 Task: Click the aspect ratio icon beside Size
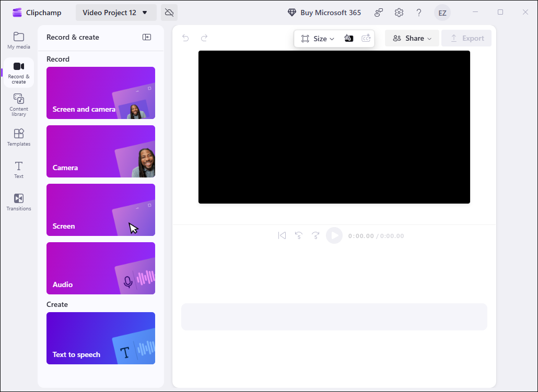tap(305, 38)
